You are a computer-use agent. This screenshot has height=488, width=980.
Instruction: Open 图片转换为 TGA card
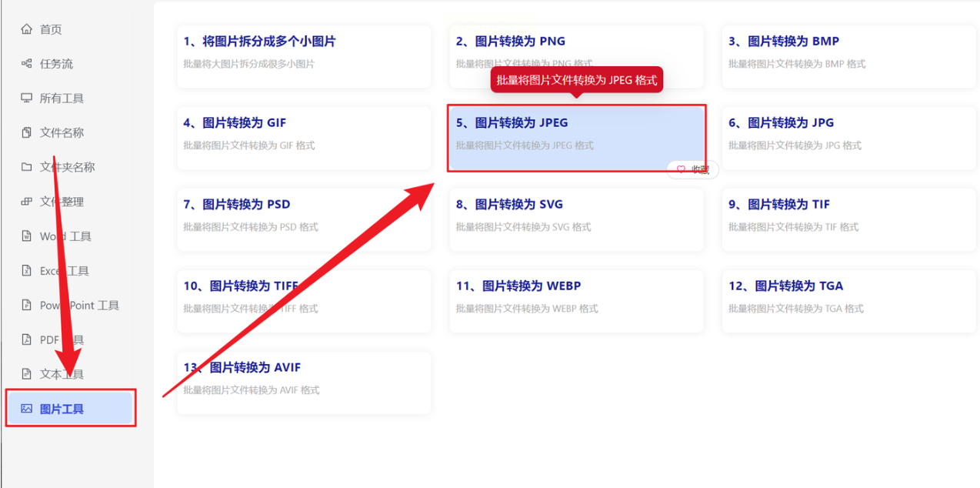click(849, 301)
